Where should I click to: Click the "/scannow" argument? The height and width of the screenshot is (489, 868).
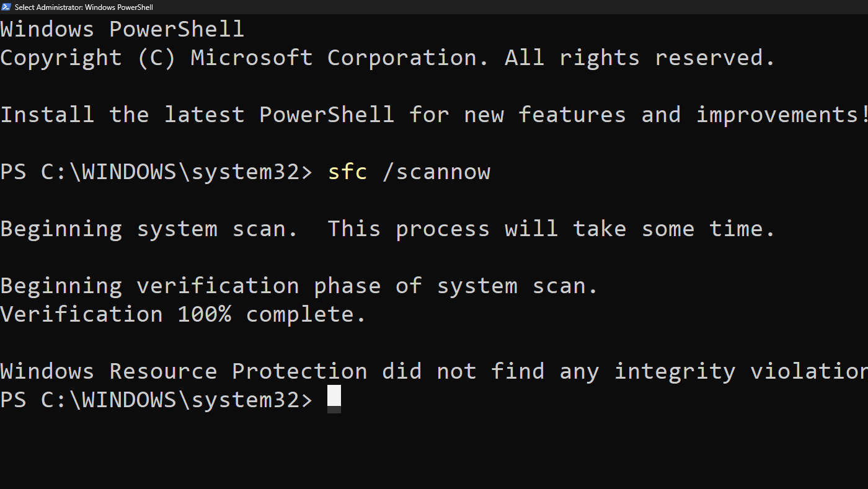click(436, 172)
